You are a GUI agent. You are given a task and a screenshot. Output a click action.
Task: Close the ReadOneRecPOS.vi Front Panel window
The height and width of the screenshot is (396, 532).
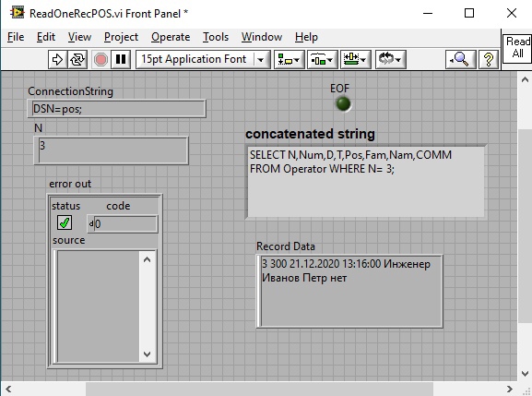tap(512, 13)
